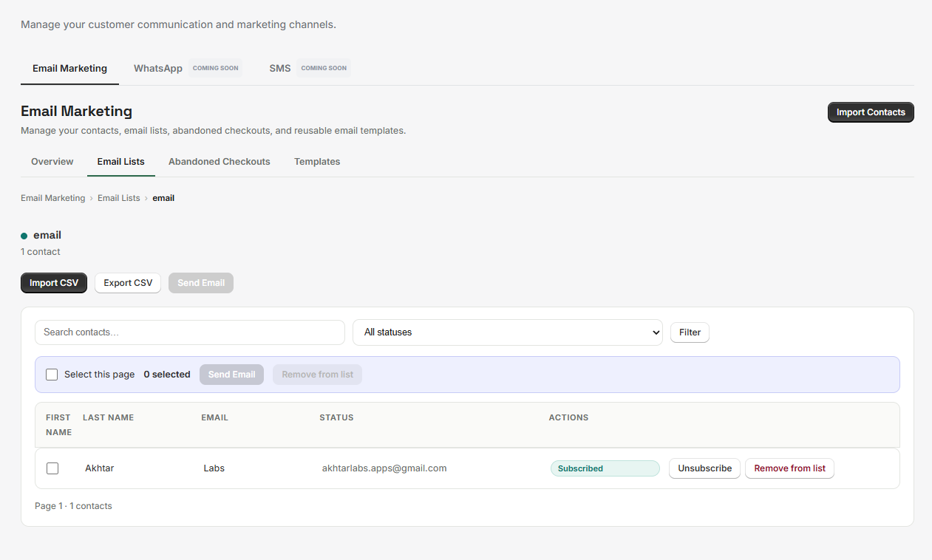Screen dimensions: 932x560
Task: Click the Import CSV button
Action: coord(54,283)
